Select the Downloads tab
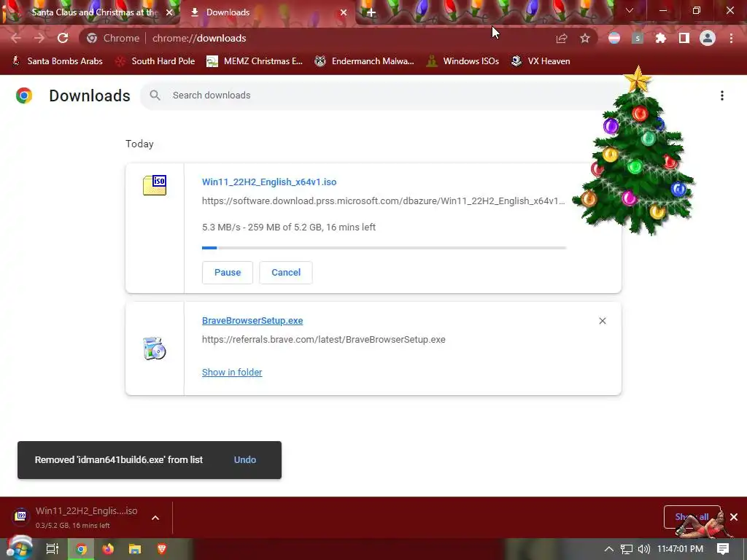 pyautogui.click(x=228, y=12)
